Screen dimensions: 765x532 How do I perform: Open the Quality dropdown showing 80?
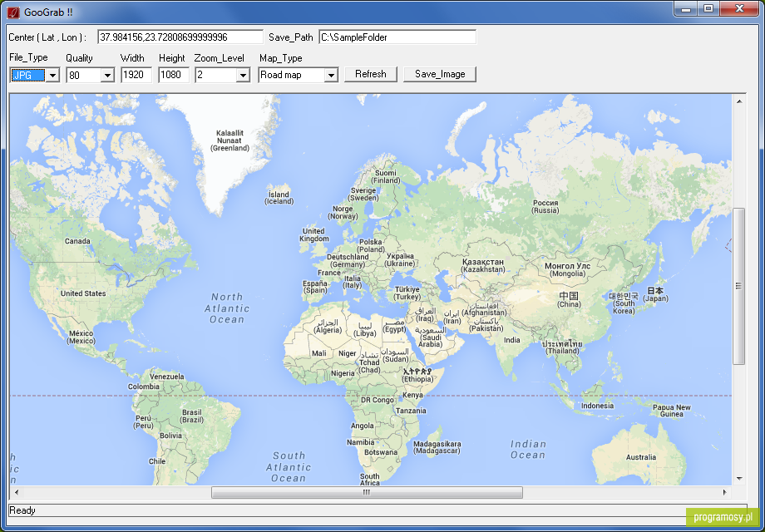click(x=107, y=75)
